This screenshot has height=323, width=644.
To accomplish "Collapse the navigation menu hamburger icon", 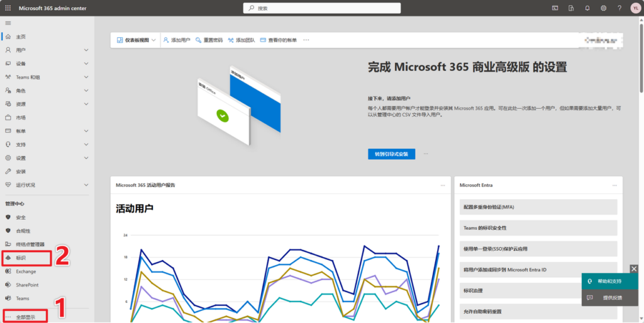I will [8, 23].
